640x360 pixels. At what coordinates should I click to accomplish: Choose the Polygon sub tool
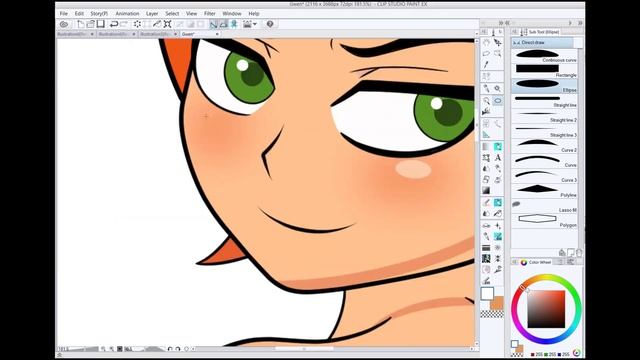tap(544, 221)
